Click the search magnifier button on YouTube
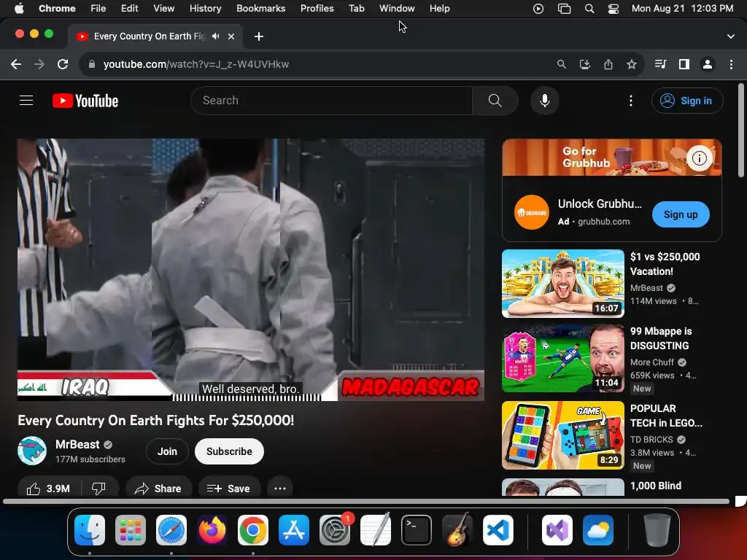Viewport: 747px width, 560px height. [x=495, y=101]
